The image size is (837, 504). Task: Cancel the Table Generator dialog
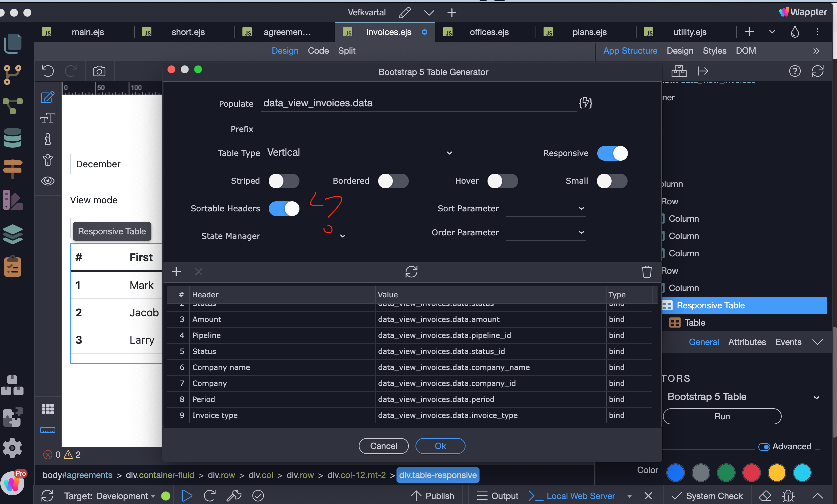(x=383, y=446)
